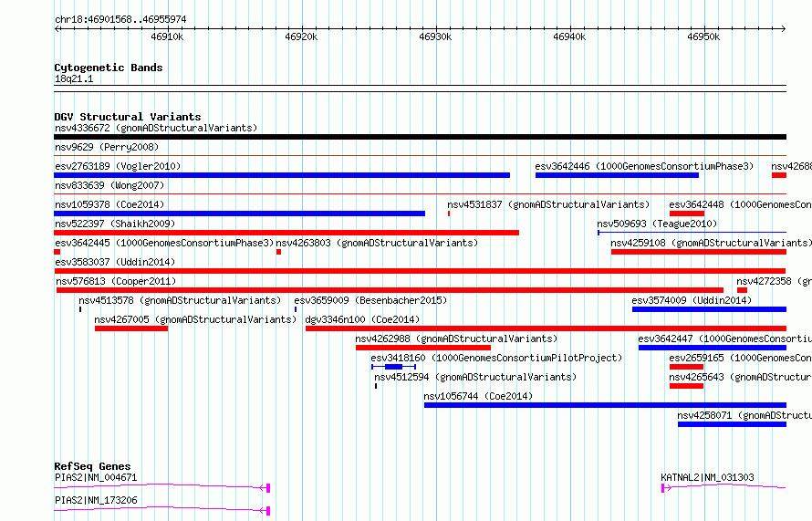Select the small red nsv4272358 variant mark
The image size is (812, 521).
pos(742,290)
